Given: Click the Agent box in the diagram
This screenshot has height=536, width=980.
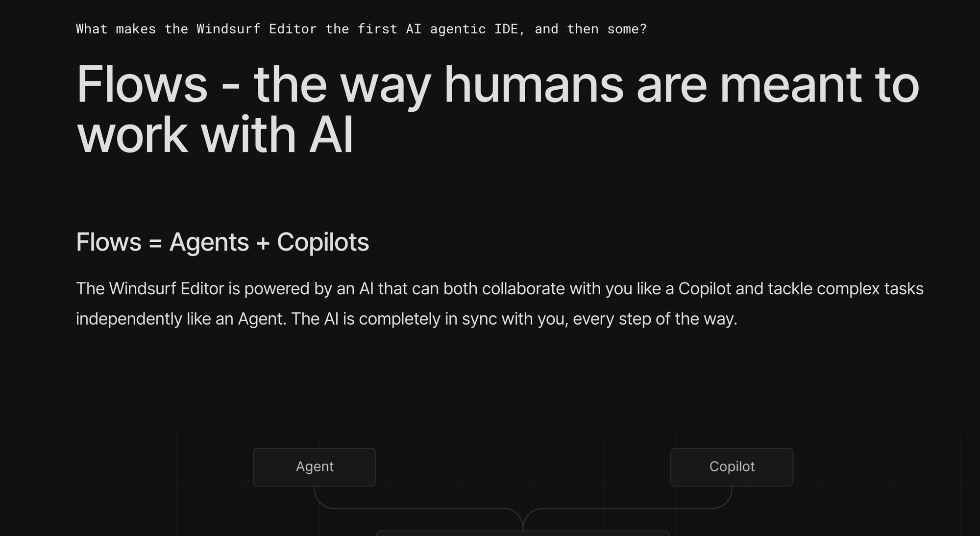Looking at the screenshot, I should point(314,467).
